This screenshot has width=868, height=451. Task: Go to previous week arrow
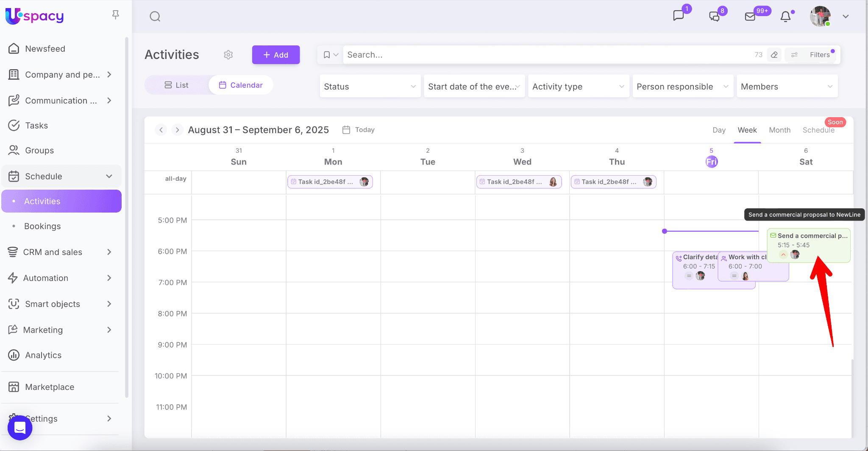click(x=161, y=130)
